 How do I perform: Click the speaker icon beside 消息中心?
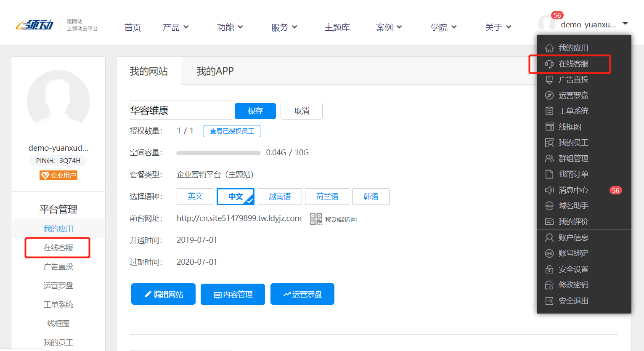549,190
